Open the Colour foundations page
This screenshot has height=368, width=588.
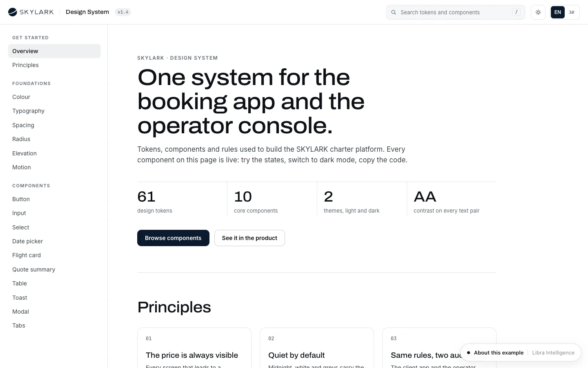(54, 97)
